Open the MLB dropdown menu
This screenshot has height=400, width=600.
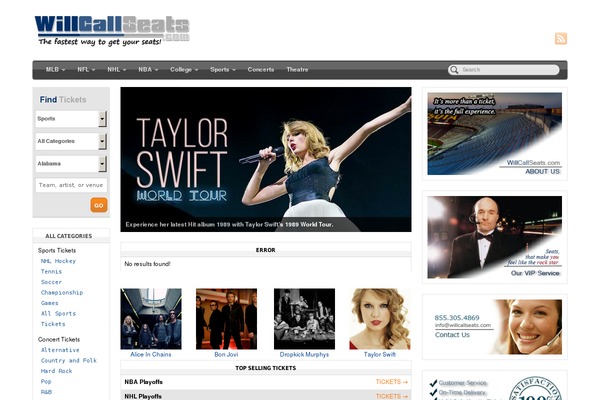click(55, 70)
